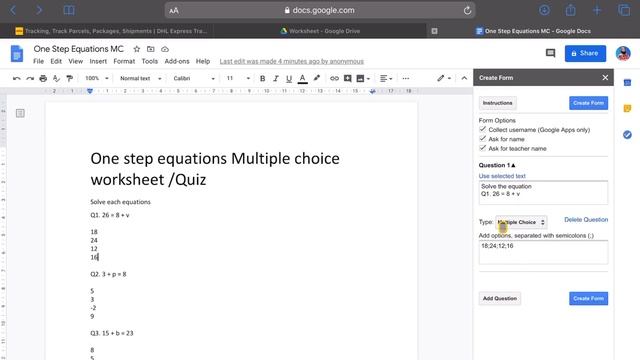Click the blue Share button
Image resolution: width=640 pixels, height=360 pixels.
585,53
